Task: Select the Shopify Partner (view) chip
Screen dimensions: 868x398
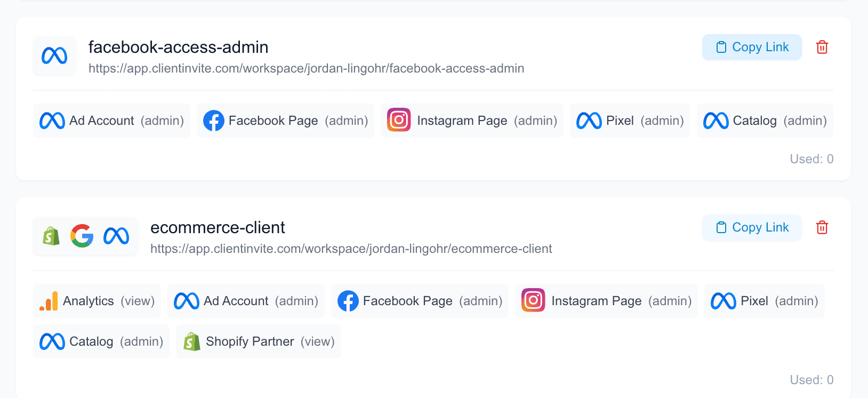Action: (259, 341)
